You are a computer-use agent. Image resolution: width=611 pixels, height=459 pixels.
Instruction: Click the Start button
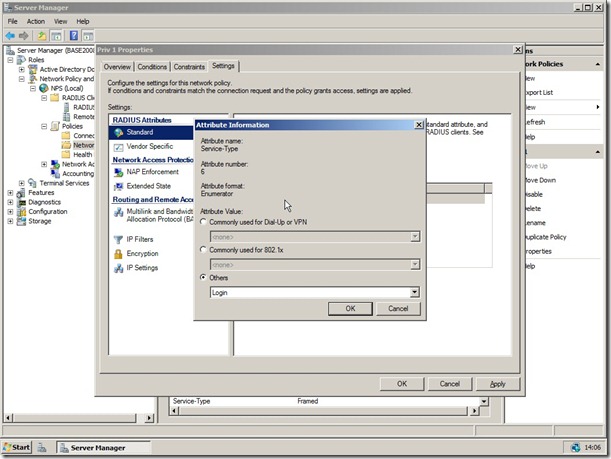17,447
